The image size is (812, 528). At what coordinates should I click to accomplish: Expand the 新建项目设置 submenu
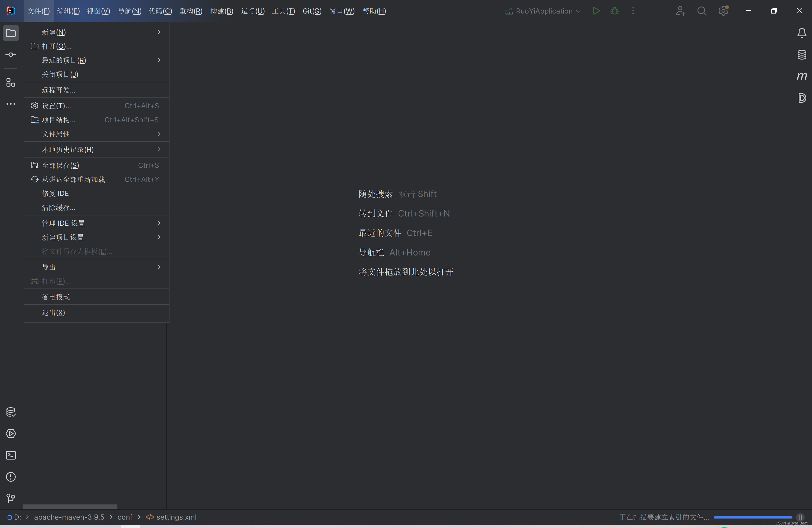97,237
